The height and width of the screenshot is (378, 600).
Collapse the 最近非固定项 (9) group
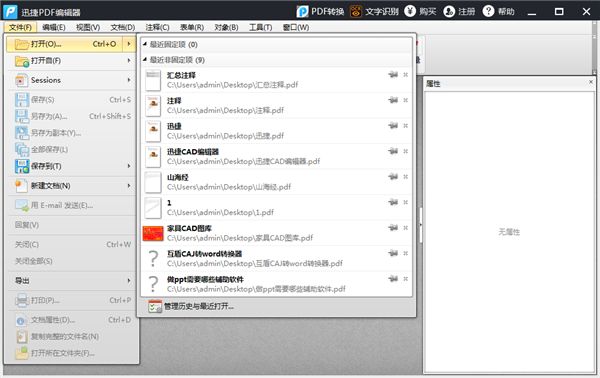click(145, 60)
